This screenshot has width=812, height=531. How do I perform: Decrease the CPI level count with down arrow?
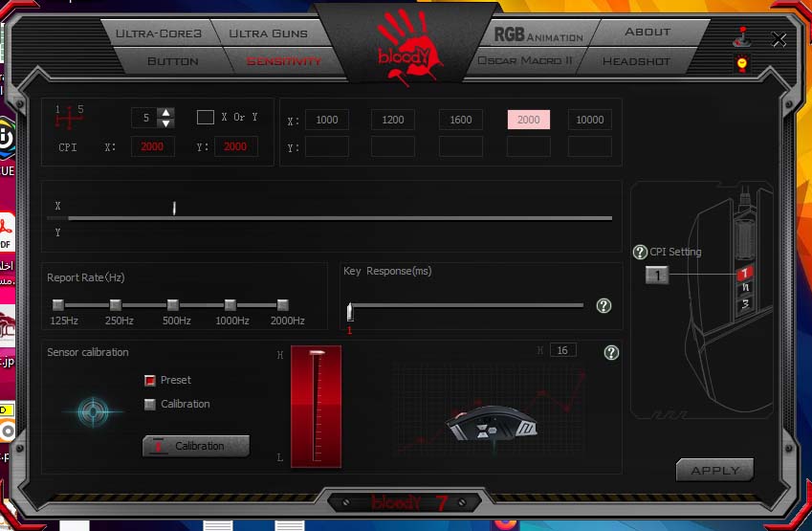165,123
